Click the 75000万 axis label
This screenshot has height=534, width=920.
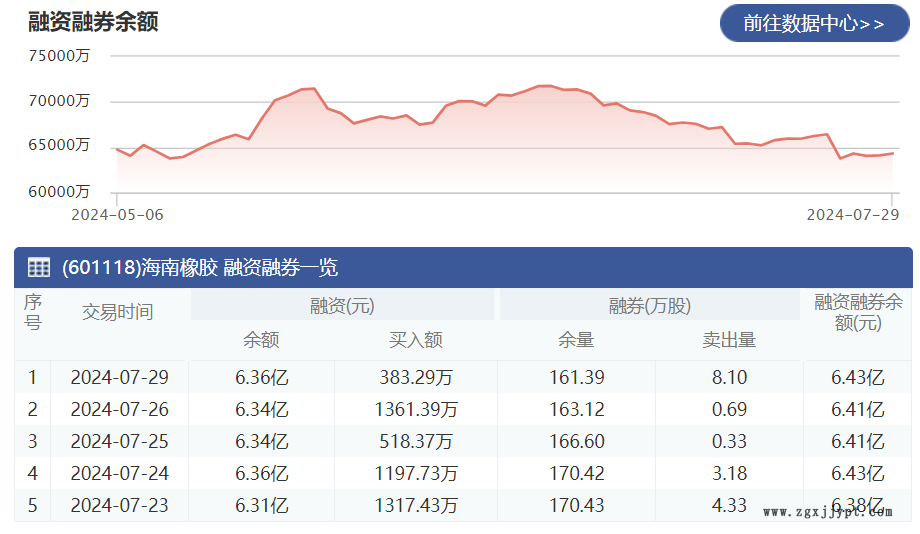point(59,56)
